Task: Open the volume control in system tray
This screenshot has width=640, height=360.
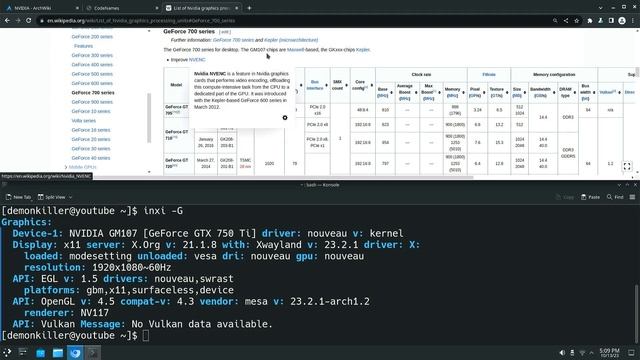Action: click(562, 353)
